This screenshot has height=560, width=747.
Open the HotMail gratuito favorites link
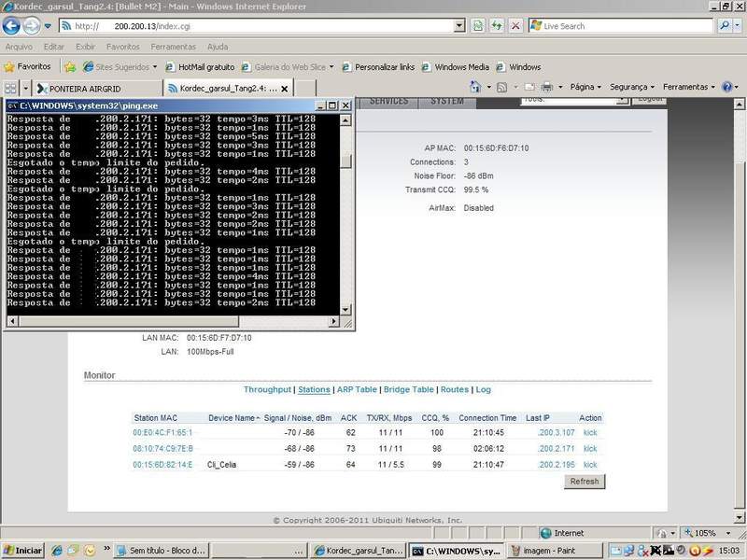coord(200,67)
